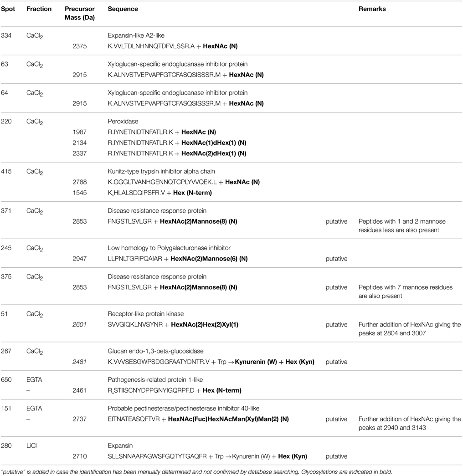The width and height of the screenshot is (463, 476).
Task: Click the Fraction column header
Action: (x=39, y=9)
